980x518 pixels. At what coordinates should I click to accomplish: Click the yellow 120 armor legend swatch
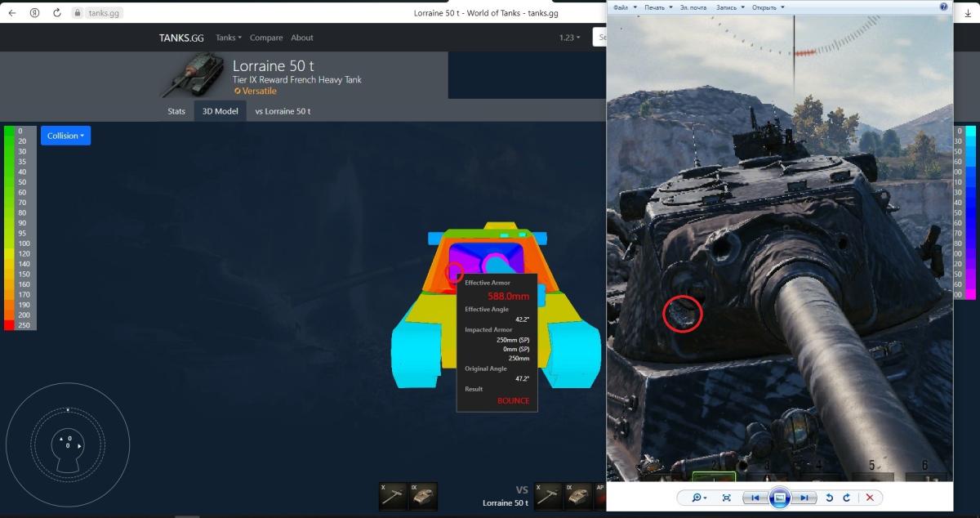coord(10,254)
